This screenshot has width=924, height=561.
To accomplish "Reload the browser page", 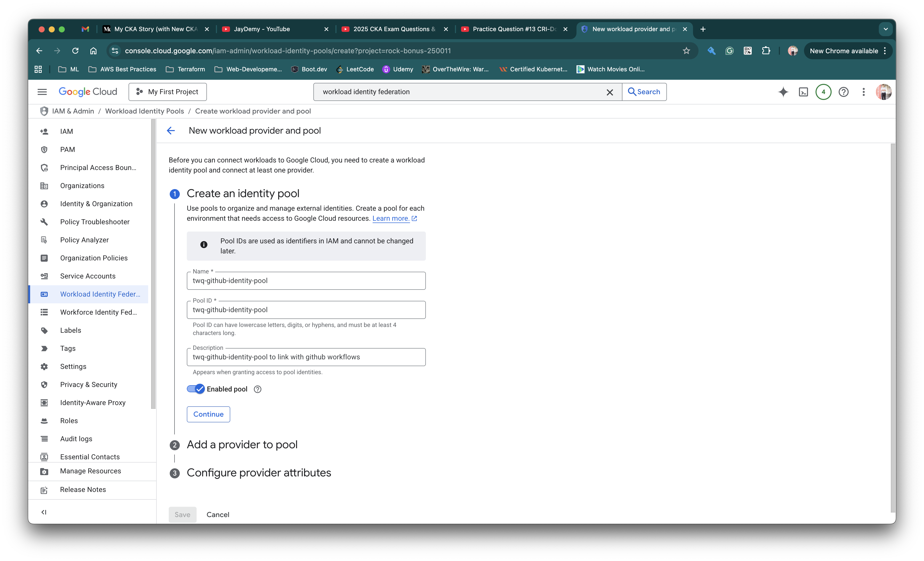I will click(75, 51).
